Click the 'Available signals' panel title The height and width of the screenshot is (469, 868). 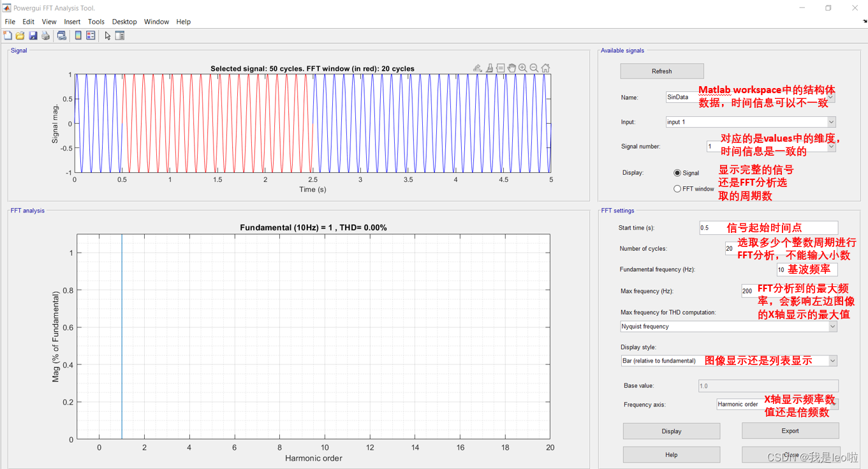(622, 50)
